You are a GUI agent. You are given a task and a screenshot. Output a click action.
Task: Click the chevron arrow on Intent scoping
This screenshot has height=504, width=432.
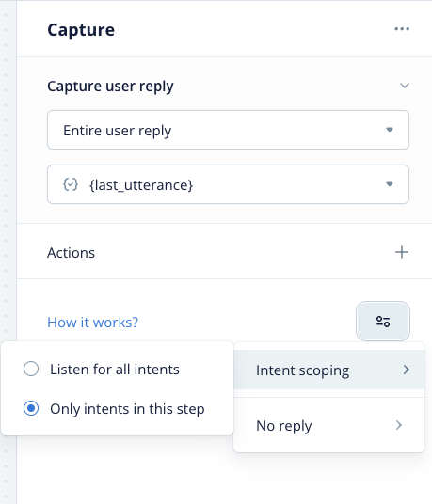(407, 370)
